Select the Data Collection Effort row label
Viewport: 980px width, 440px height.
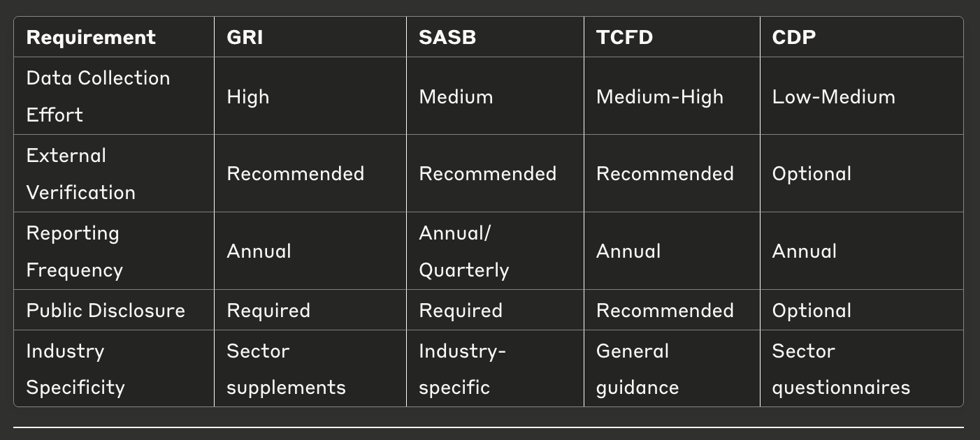tap(98, 96)
